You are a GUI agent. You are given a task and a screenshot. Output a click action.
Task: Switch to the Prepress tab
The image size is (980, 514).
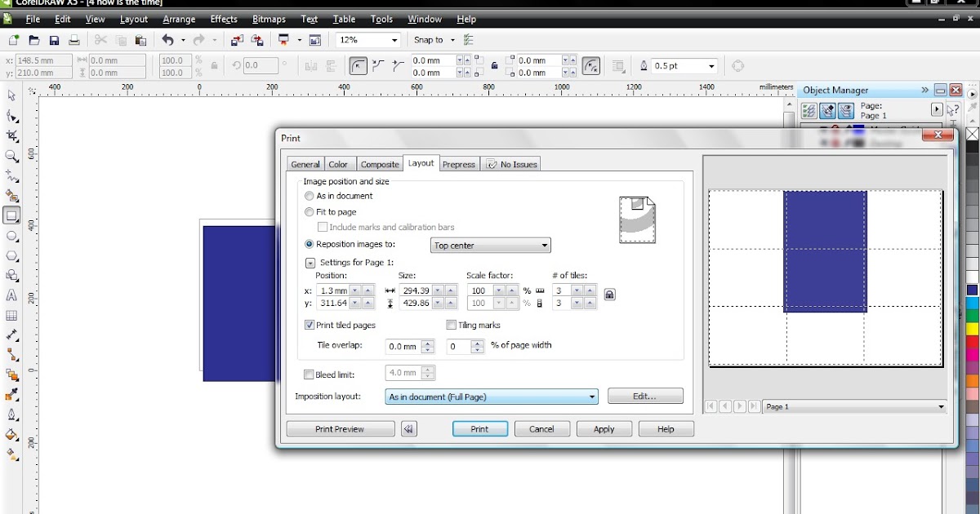pos(458,164)
